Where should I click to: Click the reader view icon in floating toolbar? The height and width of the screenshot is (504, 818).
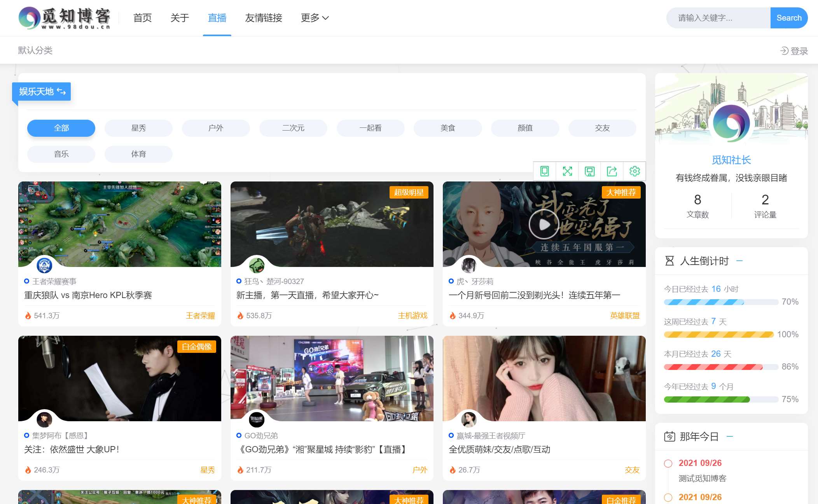545,171
